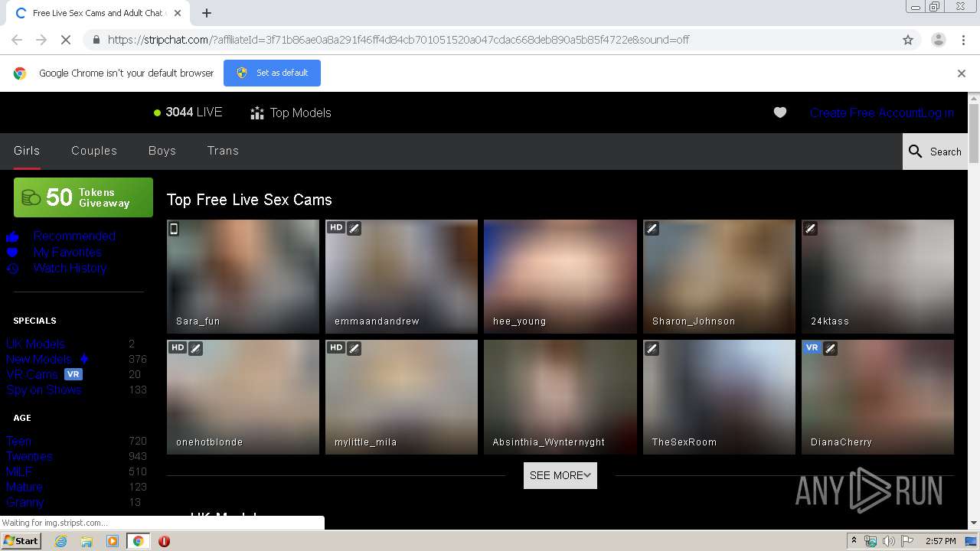Click the VR badge on DianaCherry thumbnail
Viewport: 980px width, 551px height.
tap(812, 347)
